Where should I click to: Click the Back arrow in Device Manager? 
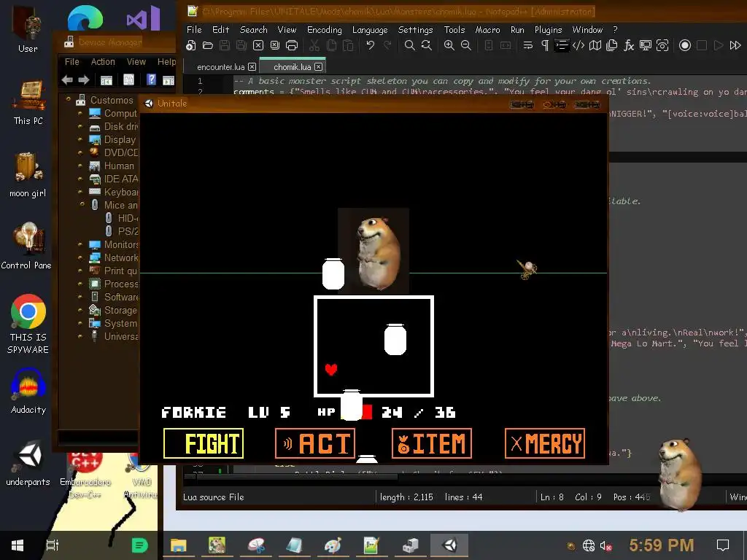(67, 80)
